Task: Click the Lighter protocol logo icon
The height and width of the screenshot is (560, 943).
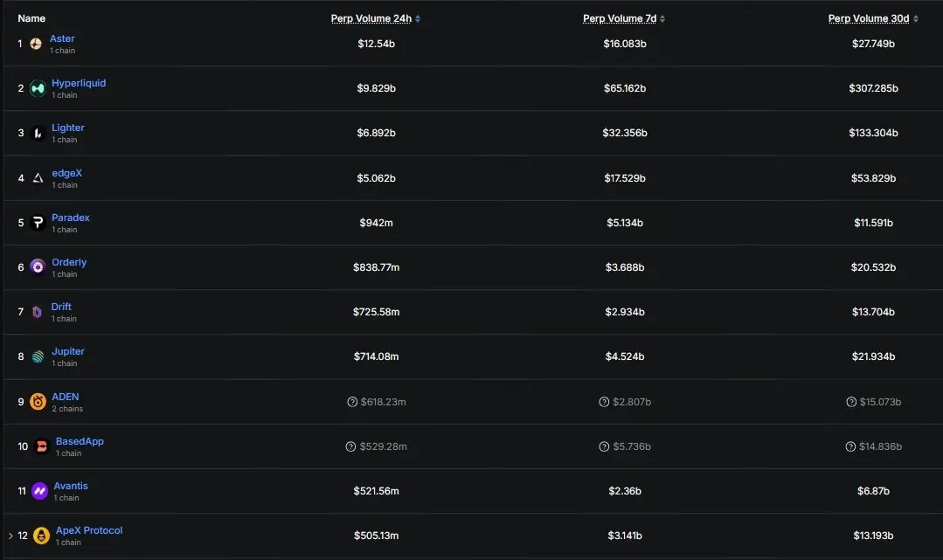Action: tap(38, 133)
